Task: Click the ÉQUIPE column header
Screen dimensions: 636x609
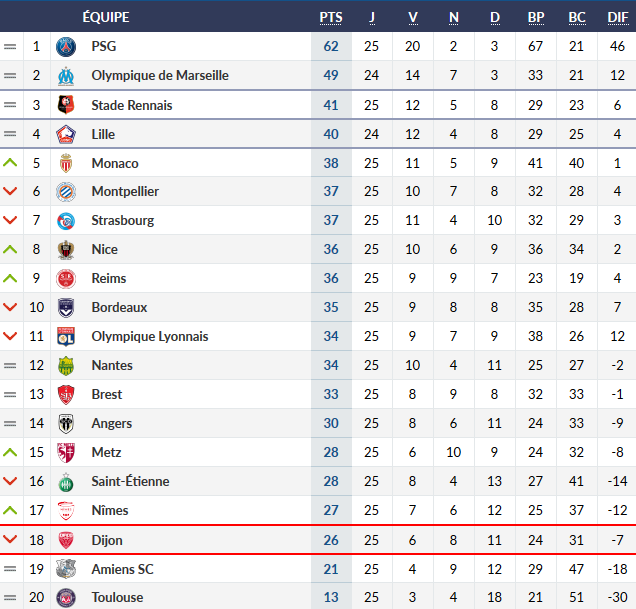Action: click(106, 17)
